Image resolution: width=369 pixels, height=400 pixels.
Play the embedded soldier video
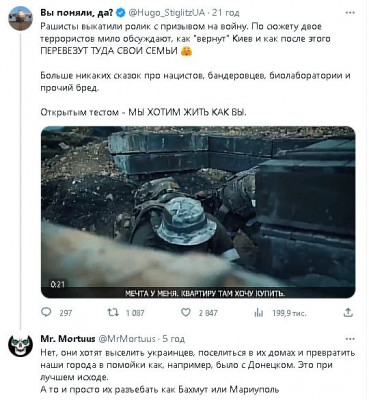pyautogui.click(x=198, y=212)
